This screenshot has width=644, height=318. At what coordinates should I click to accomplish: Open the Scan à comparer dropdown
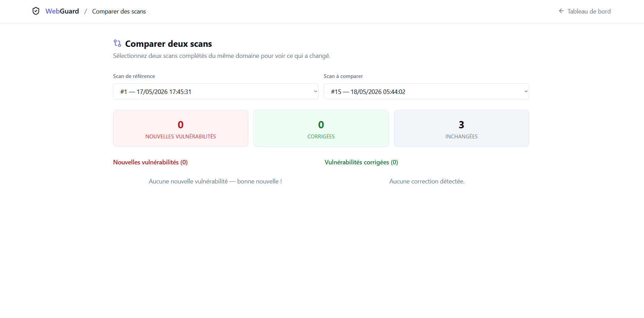tap(426, 92)
